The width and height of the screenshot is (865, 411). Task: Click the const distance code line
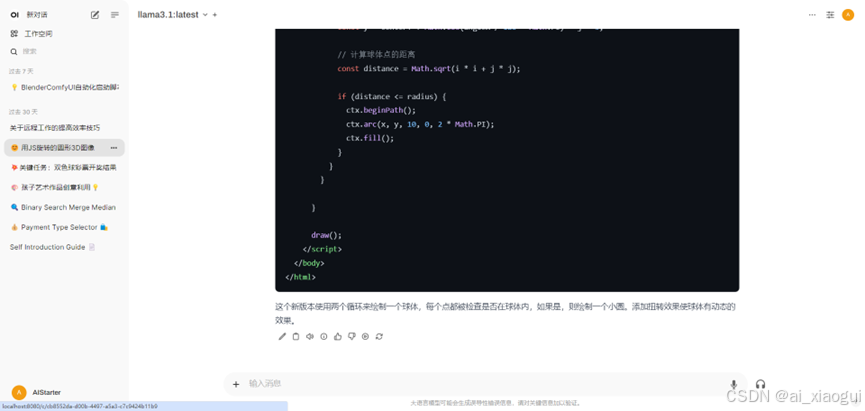click(x=429, y=68)
